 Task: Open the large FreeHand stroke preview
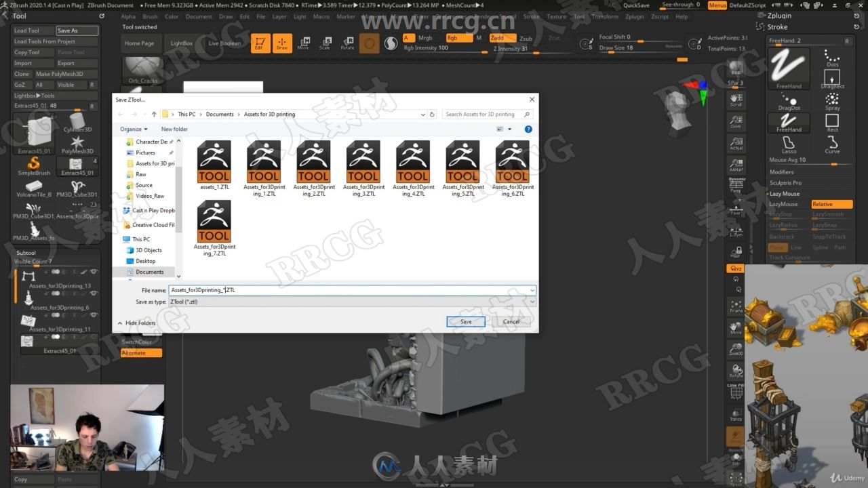coord(789,68)
